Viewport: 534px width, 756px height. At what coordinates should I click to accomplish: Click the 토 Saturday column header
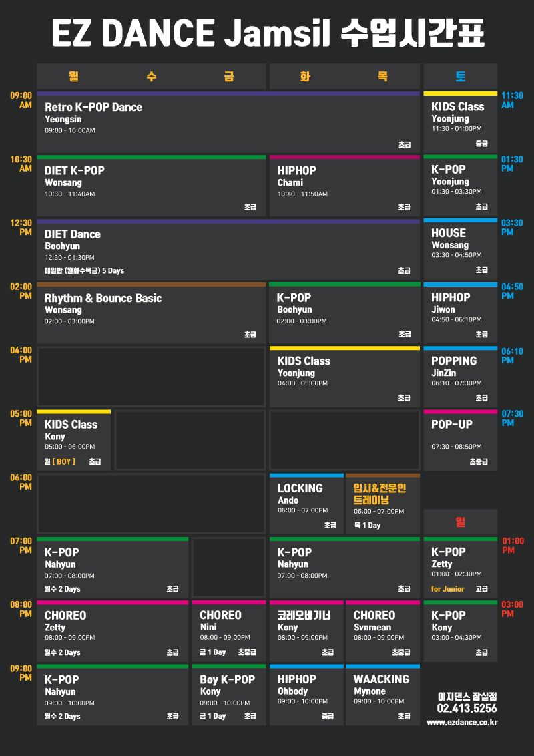[461, 76]
